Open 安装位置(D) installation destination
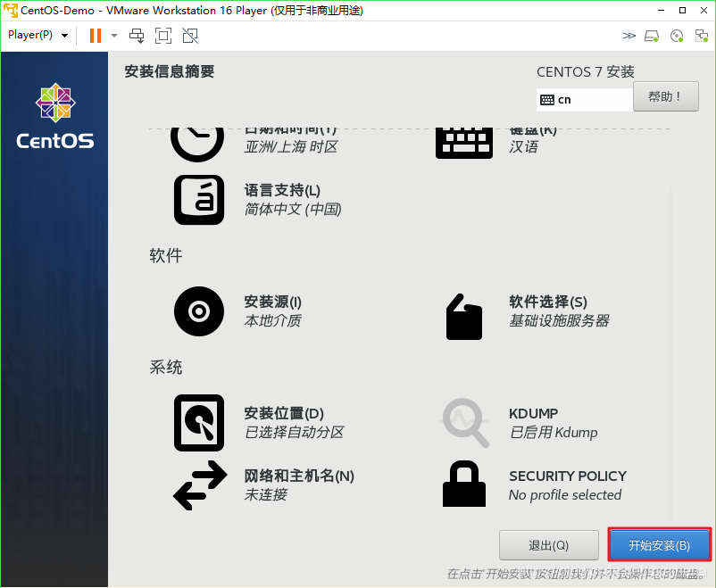This screenshot has width=716, height=588. click(284, 413)
